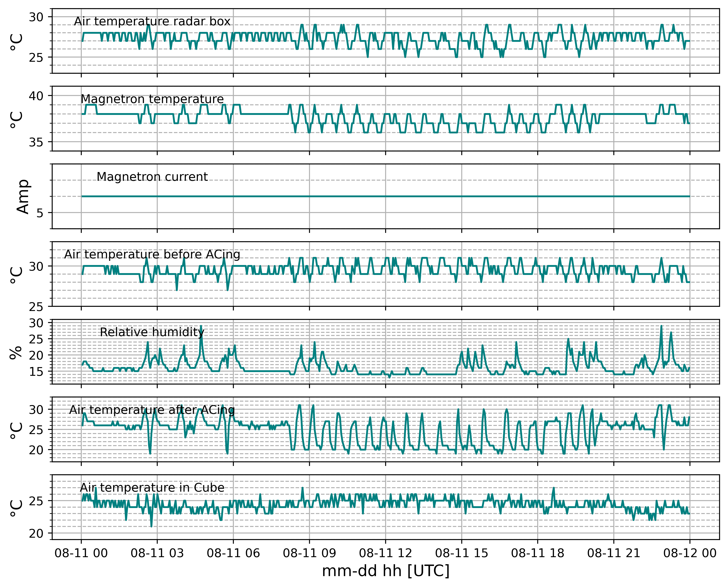Screen dimensions: 728x588
Task: Click the '08-11 09' x-axis tick label
Action: coord(309,553)
